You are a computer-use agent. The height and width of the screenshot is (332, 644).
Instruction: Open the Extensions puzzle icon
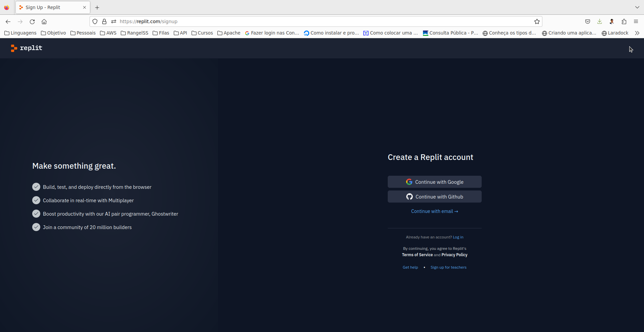[x=624, y=21]
